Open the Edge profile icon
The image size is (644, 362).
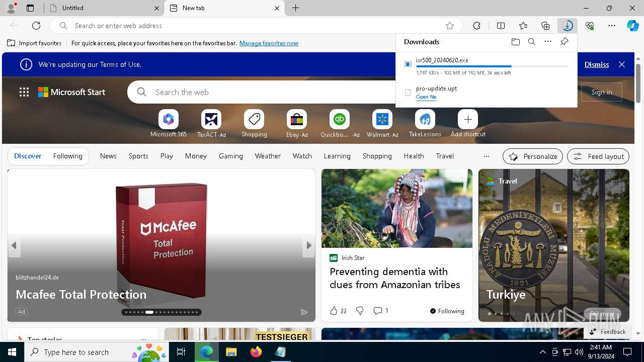point(11,8)
